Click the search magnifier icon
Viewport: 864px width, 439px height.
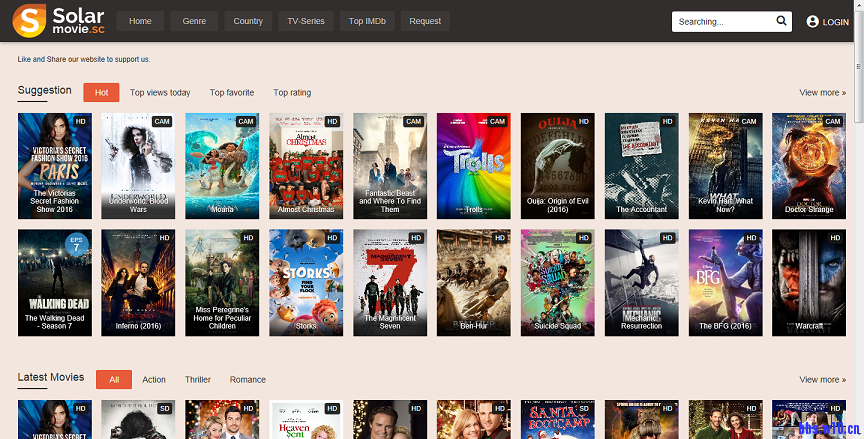point(781,21)
